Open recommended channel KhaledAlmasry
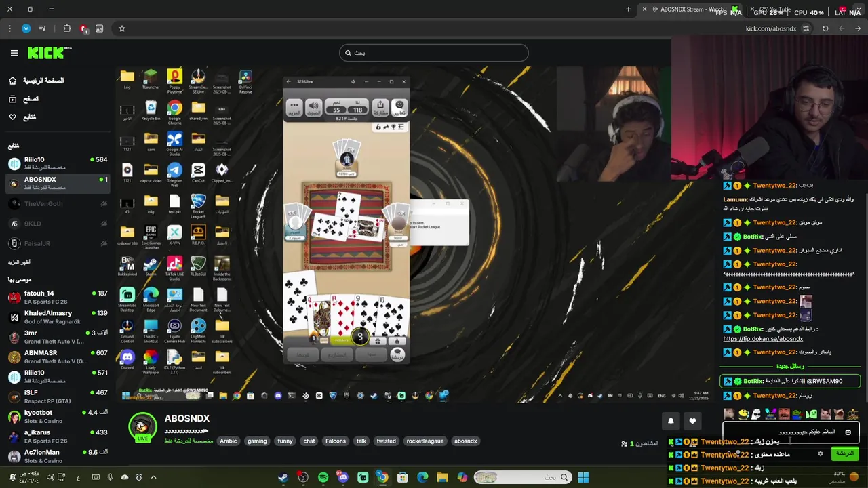 click(58, 317)
